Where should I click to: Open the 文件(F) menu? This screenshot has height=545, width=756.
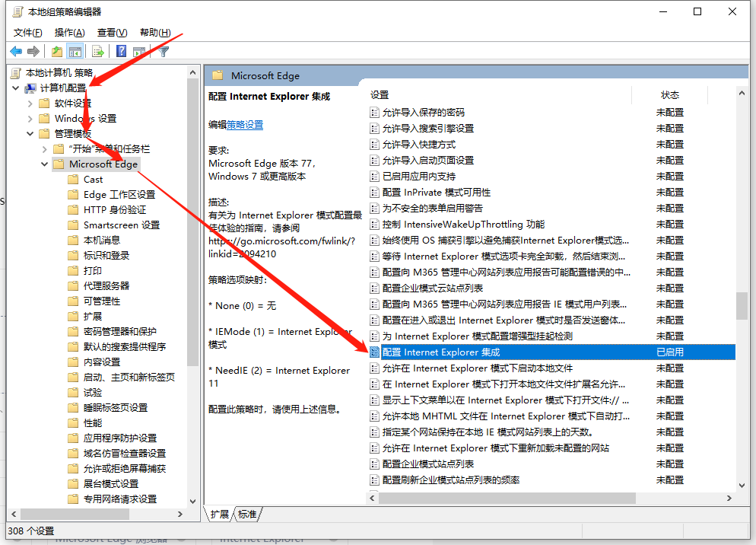[28, 32]
